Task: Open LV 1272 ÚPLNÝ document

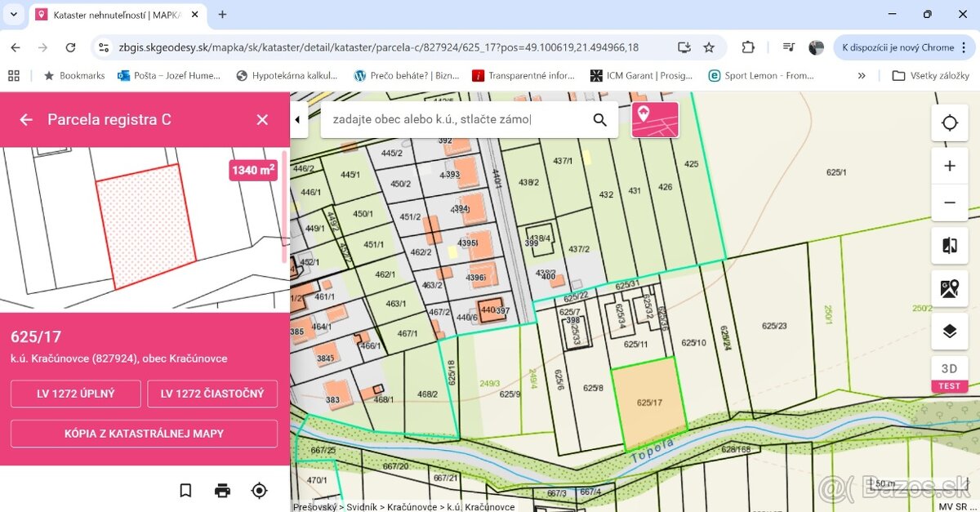Action: (x=76, y=394)
